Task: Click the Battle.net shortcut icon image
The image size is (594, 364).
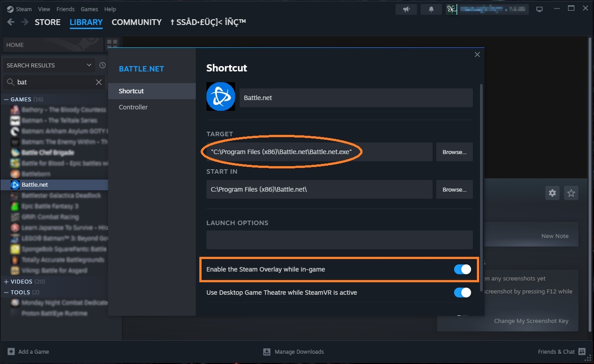Action: [x=221, y=96]
